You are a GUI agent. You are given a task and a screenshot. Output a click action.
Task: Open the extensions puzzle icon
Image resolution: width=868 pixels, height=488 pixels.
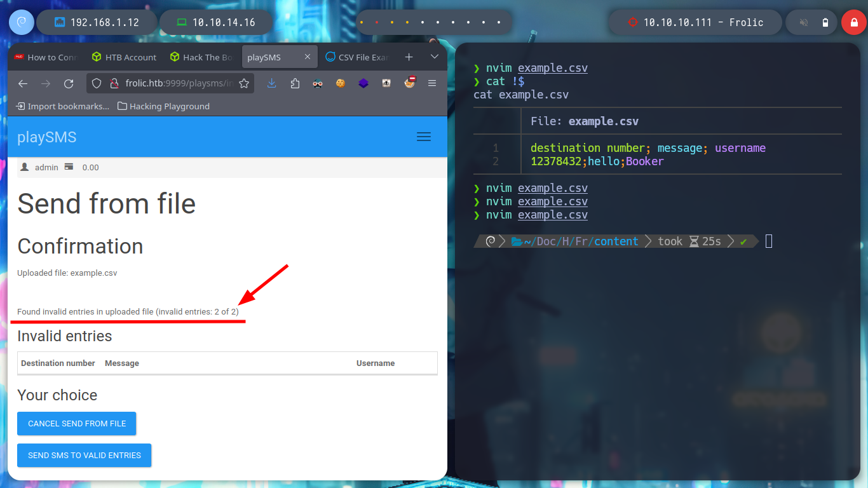[295, 83]
